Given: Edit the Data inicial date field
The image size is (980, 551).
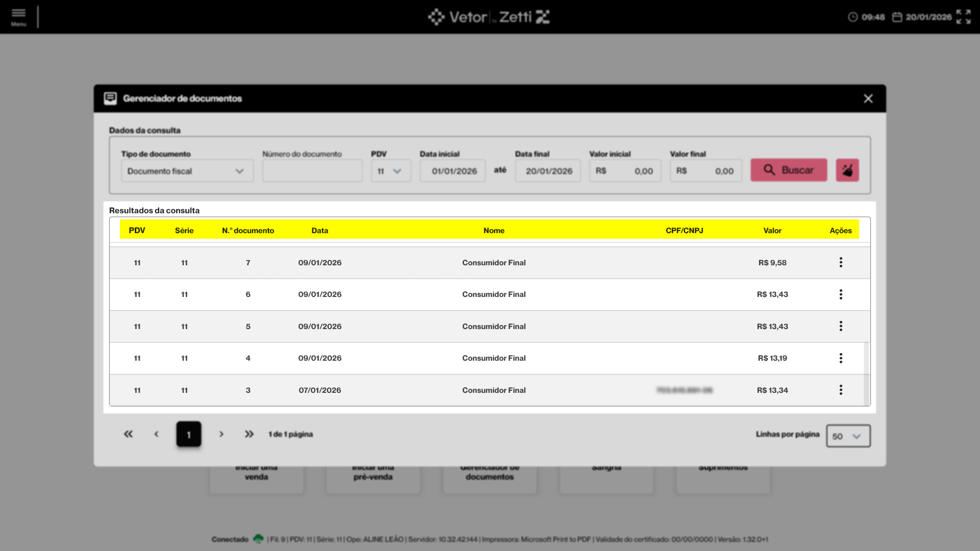Looking at the screenshot, I should 453,171.
